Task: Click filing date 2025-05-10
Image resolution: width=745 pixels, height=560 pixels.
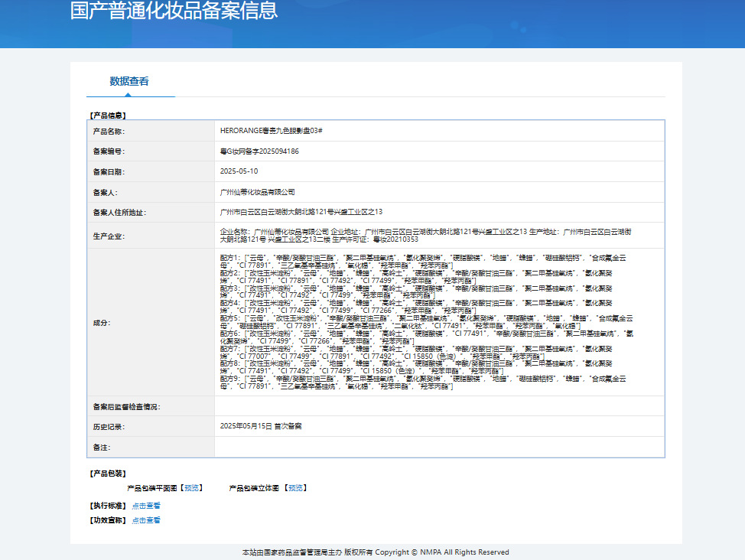Action: (x=239, y=171)
